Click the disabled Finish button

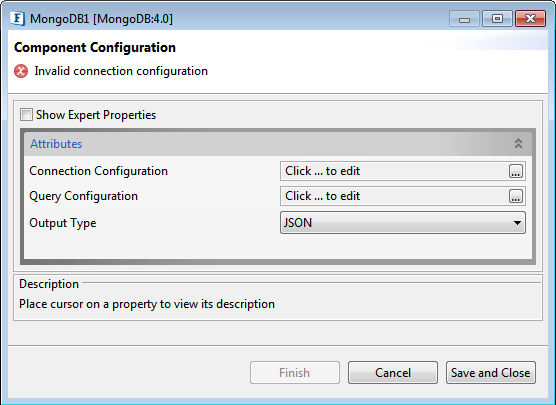tap(295, 373)
